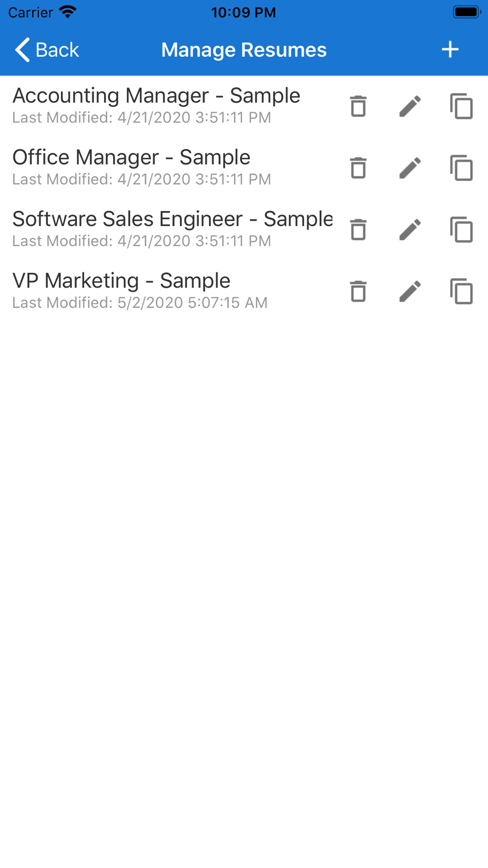Image resolution: width=488 pixels, height=868 pixels.
Task: Tap the Manage Resumes title
Action: (x=244, y=50)
